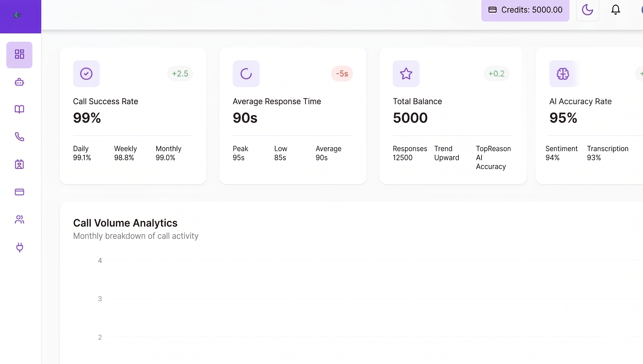Click the chart y-axis label 2
This screenshot has width=643, height=364.
(100, 337)
